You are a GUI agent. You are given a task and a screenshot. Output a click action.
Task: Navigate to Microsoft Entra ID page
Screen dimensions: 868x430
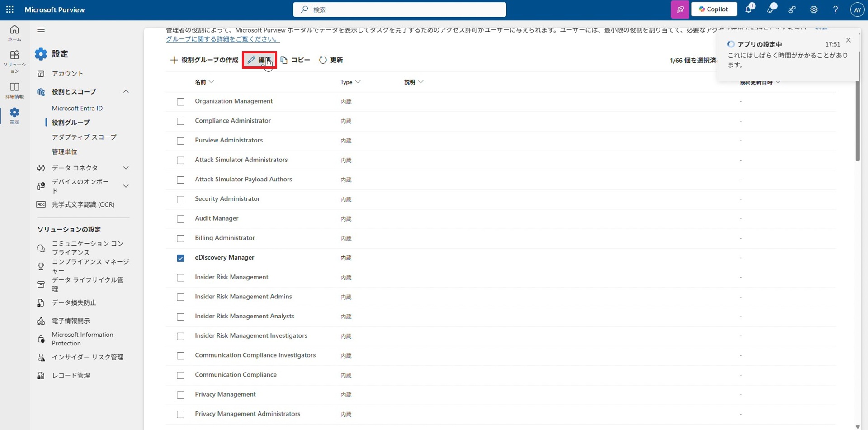point(77,108)
